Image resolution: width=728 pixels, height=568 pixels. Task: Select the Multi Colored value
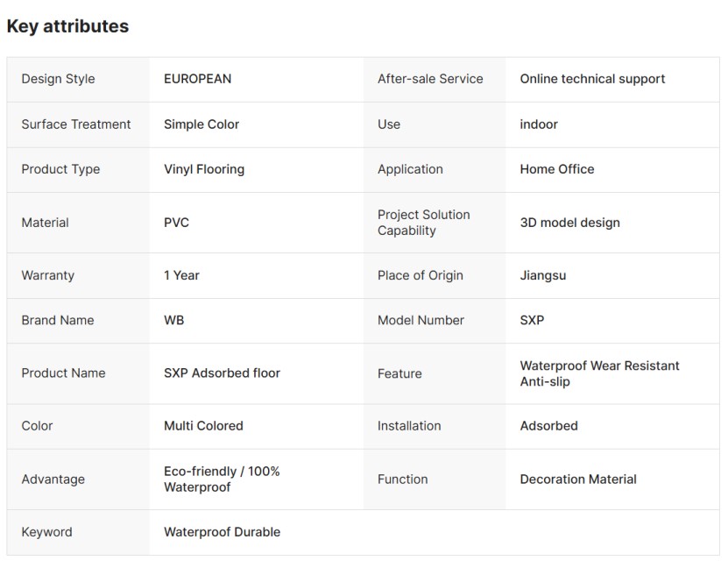[x=203, y=426]
